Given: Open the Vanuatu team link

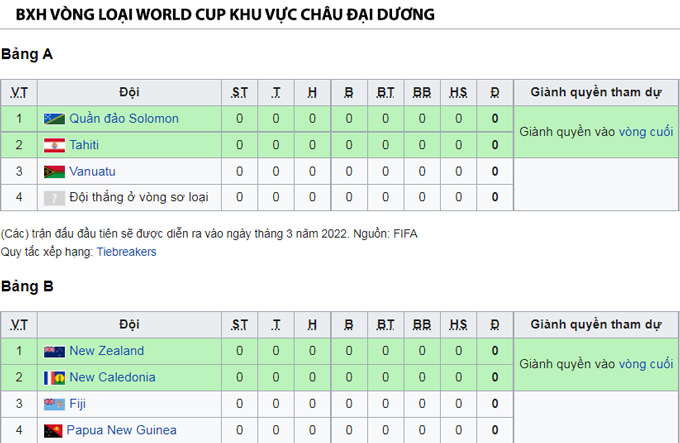Looking at the screenshot, I should (x=92, y=171).
